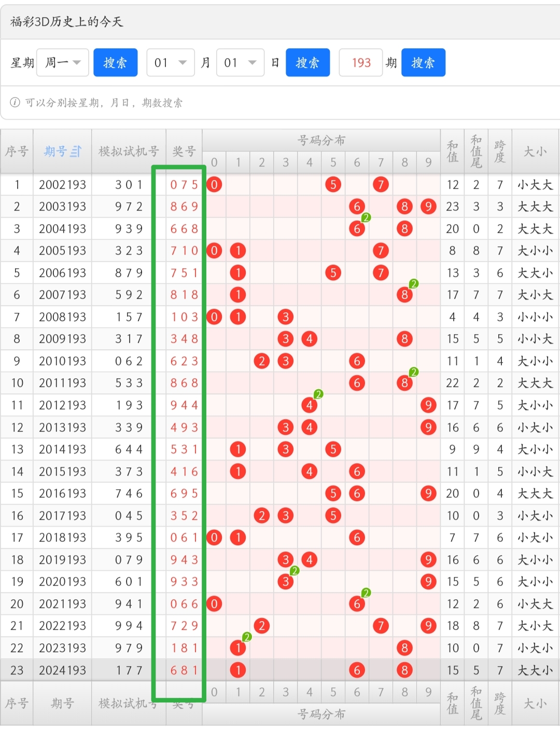Viewport: 560px width, 730px height.
Task: Click red ball 7 in row 2005193
Action: click(381, 251)
